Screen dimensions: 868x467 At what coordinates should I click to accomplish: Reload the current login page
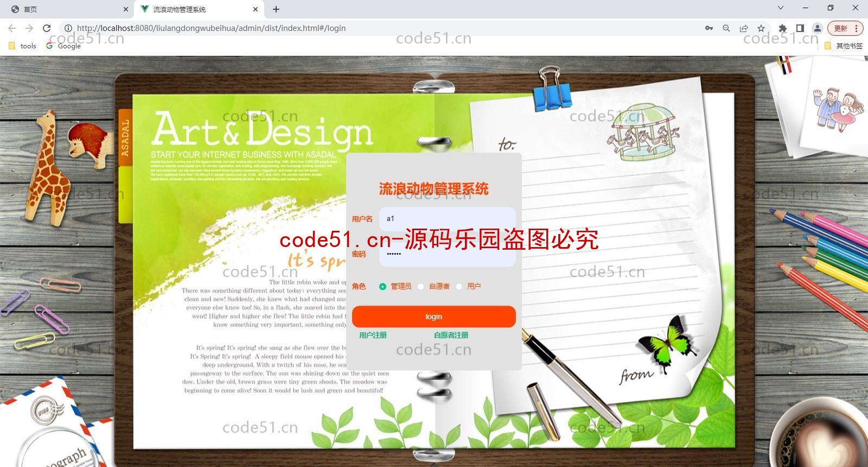click(x=47, y=28)
